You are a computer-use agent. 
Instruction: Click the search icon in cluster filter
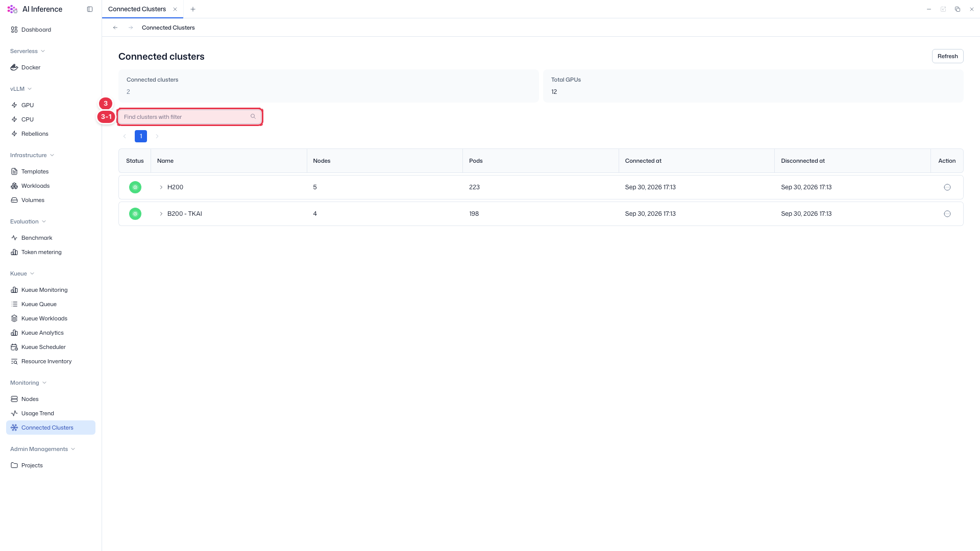pos(253,117)
